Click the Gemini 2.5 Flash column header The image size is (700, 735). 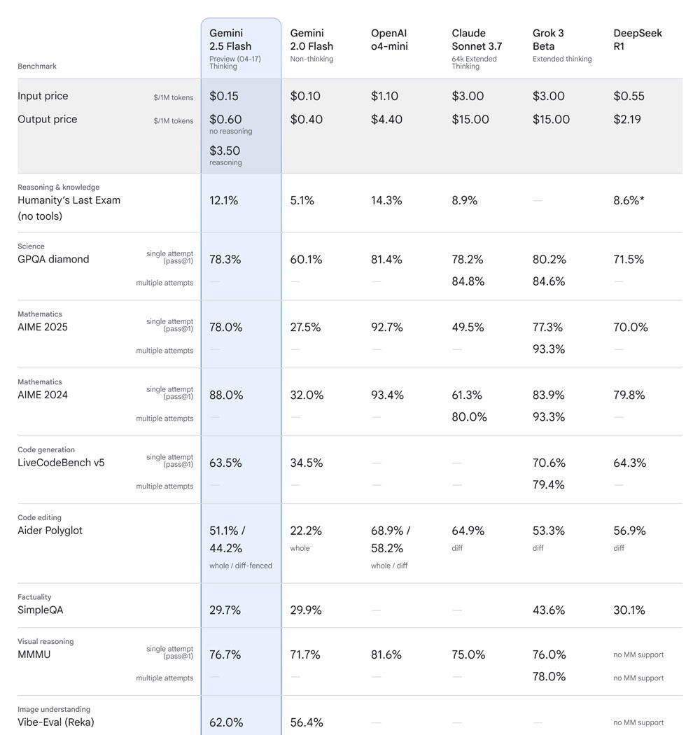(230, 40)
